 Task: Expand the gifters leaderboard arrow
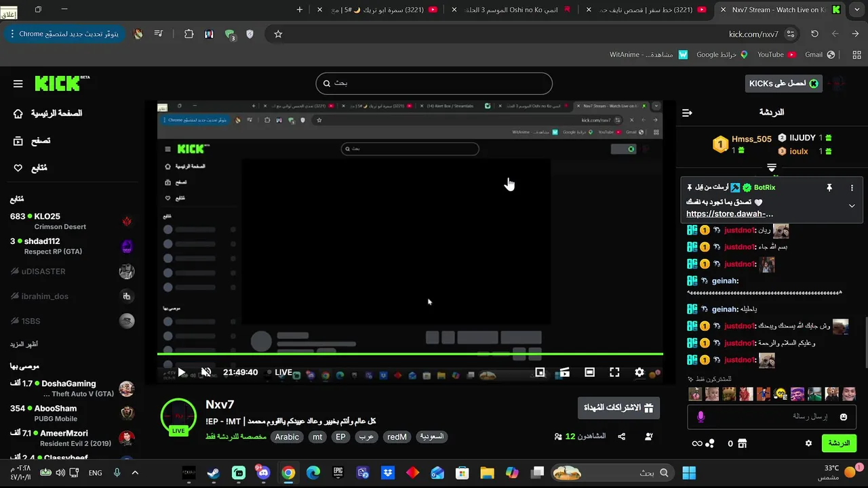point(772,167)
